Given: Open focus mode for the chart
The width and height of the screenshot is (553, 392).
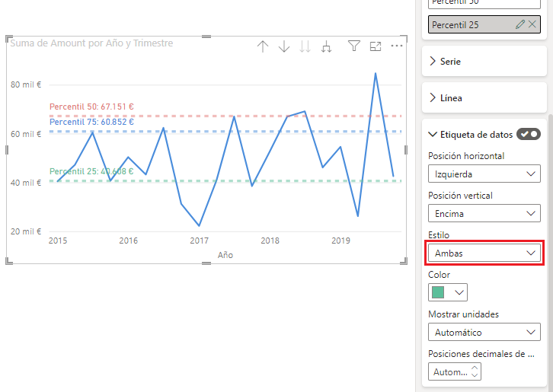Looking at the screenshot, I should [375, 46].
